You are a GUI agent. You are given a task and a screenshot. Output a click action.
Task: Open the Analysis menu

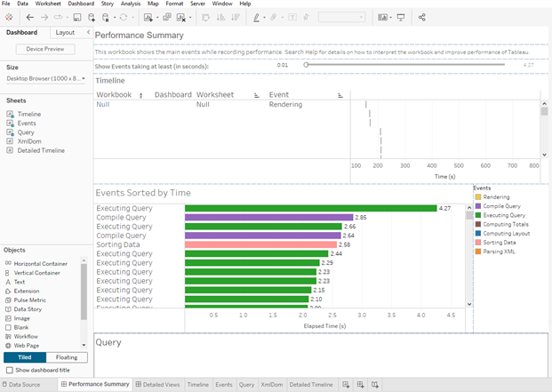point(130,4)
